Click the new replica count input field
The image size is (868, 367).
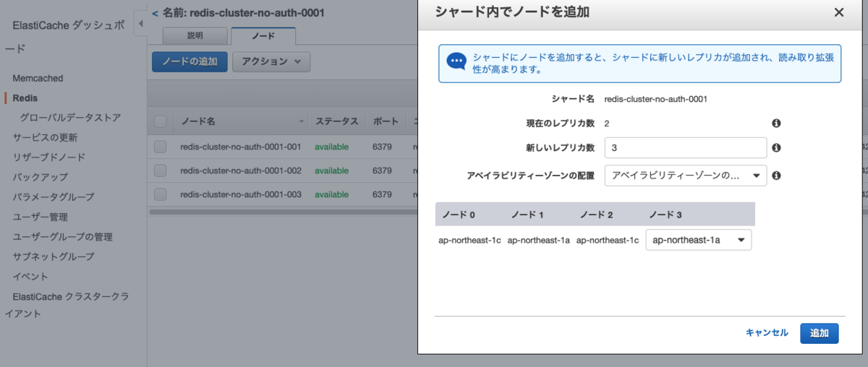point(686,147)
